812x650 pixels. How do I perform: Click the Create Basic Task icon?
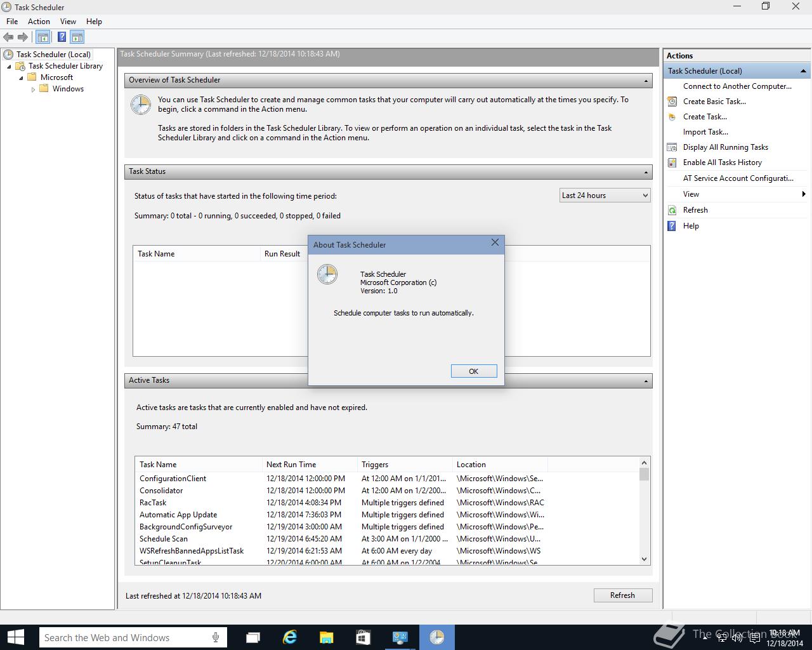click(672, 102)
